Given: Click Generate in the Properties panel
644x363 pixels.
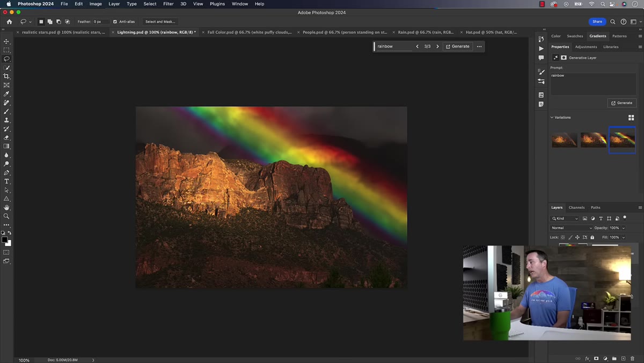Looking at the screenshot, I should [621, 103].
